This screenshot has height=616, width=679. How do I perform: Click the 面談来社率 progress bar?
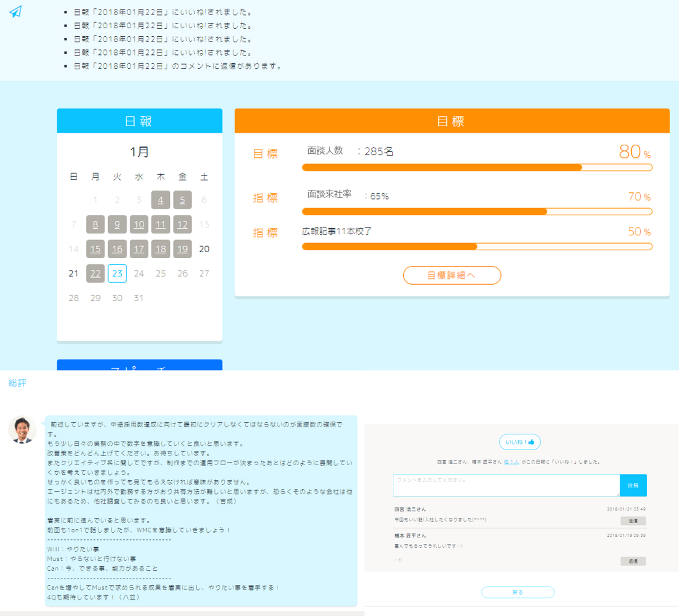(477, 212)
